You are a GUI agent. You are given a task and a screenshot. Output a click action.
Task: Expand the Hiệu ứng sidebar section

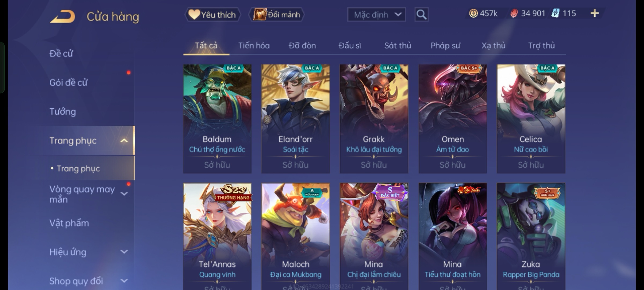(x=124, y=252)
